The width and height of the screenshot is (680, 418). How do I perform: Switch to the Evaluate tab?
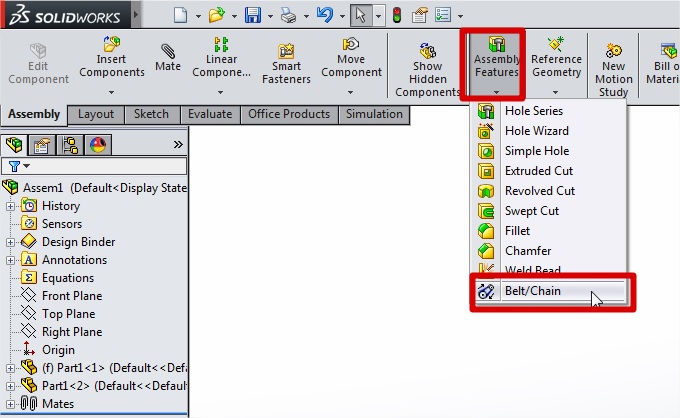click(x=208, y=114)
